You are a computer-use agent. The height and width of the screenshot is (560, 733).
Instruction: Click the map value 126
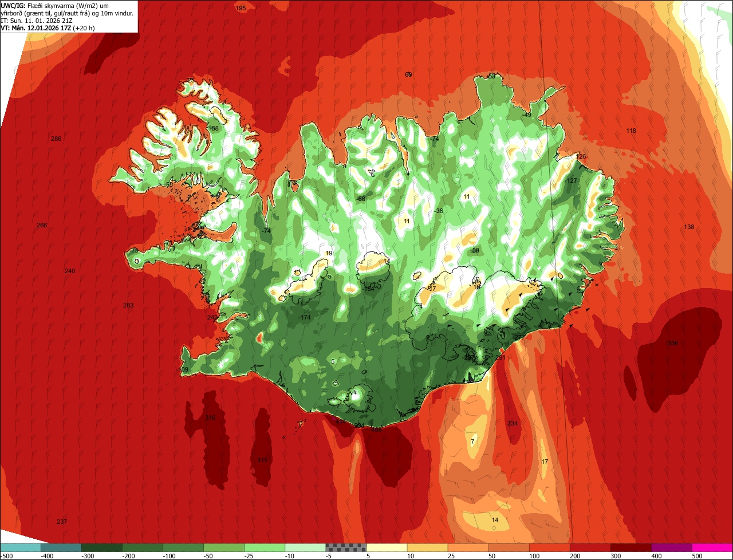pyautogui.click(x=581, y=156)
